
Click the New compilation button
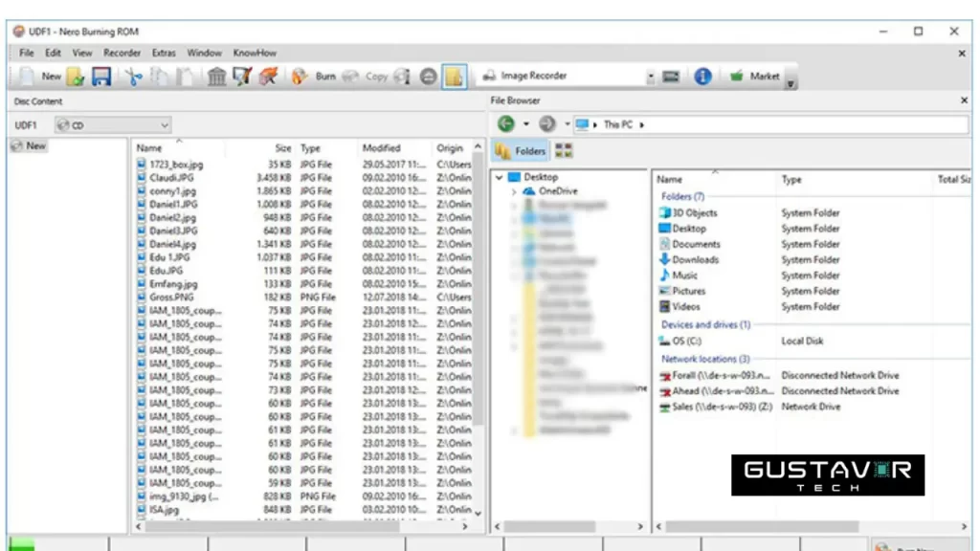pyautogui.click(x=41, y=77)
